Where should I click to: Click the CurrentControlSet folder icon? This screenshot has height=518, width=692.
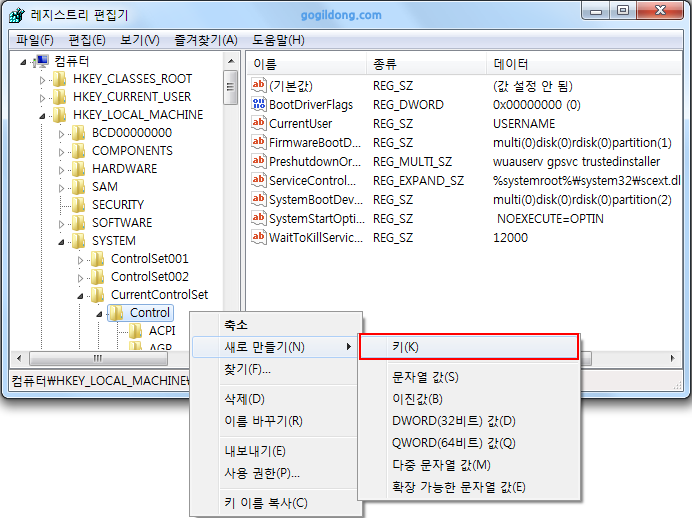pyautogui.click(x=98, y=295)
